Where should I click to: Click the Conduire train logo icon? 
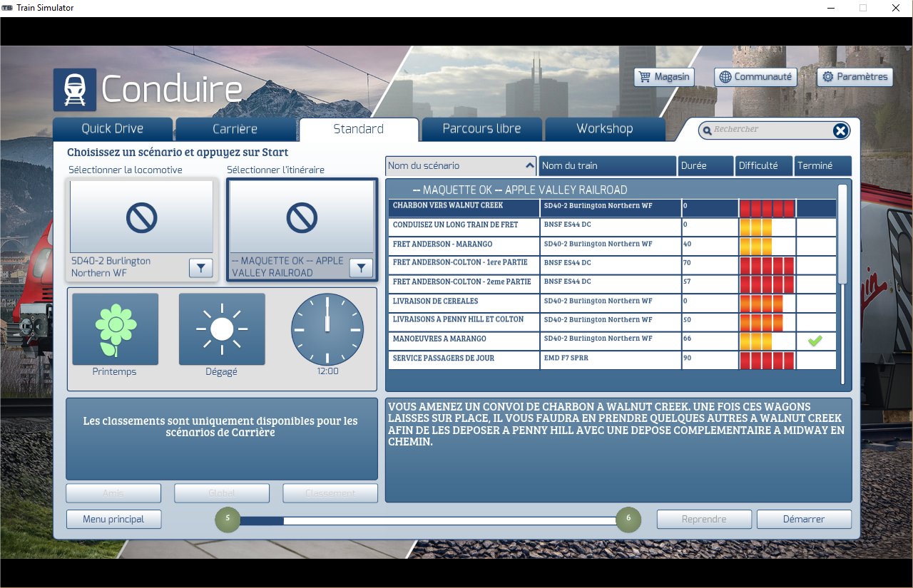pos(75,90)
